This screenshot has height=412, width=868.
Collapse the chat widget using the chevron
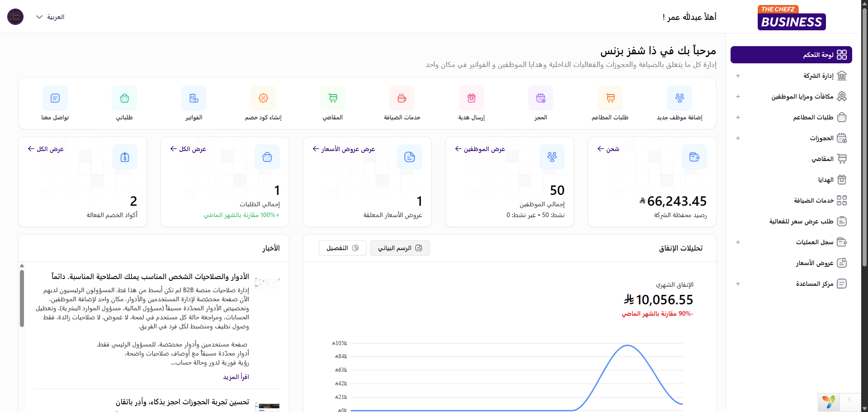point(849,399)
